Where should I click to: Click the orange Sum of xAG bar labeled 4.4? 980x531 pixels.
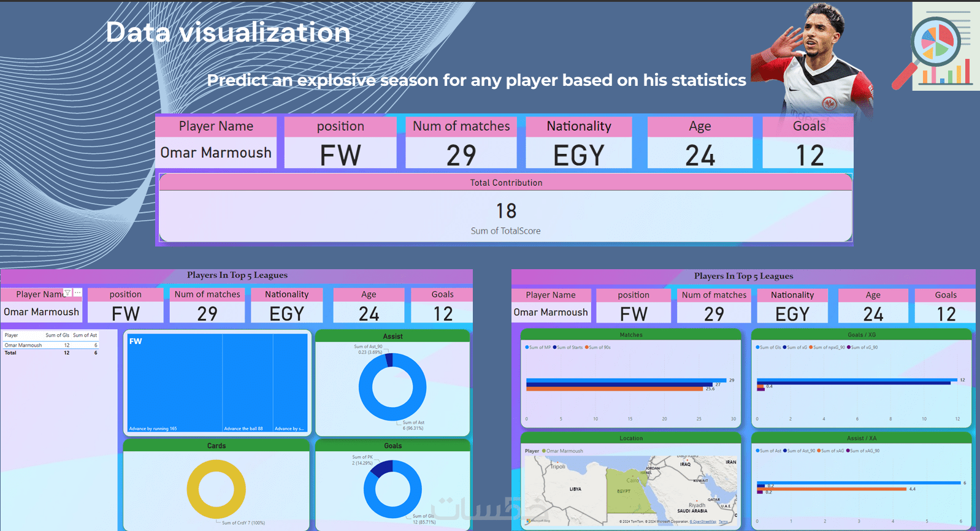point(832,489)
